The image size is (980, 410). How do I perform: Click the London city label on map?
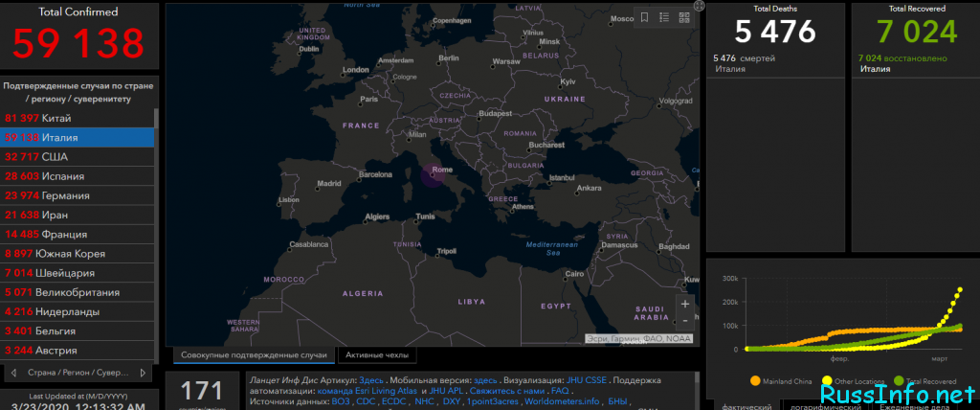356,70
